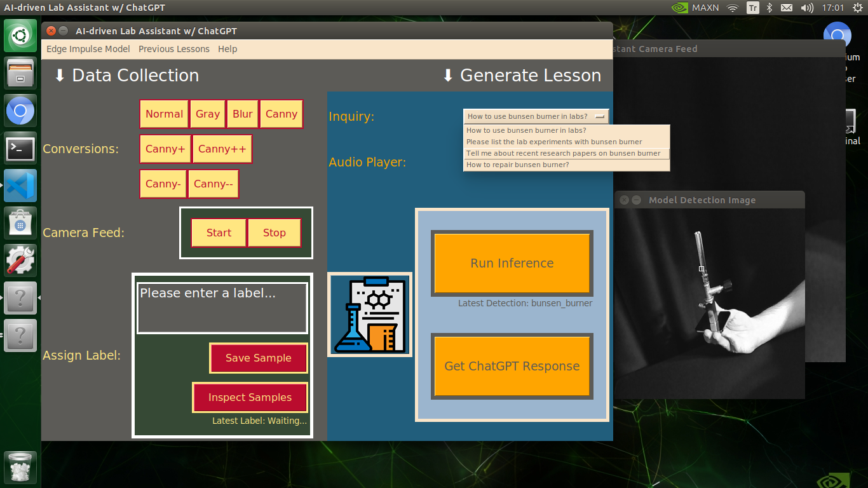Apply the Gray conversion
Image resolution: width=868 pixels, height=488 pixels.
click(x=208, y=114)
